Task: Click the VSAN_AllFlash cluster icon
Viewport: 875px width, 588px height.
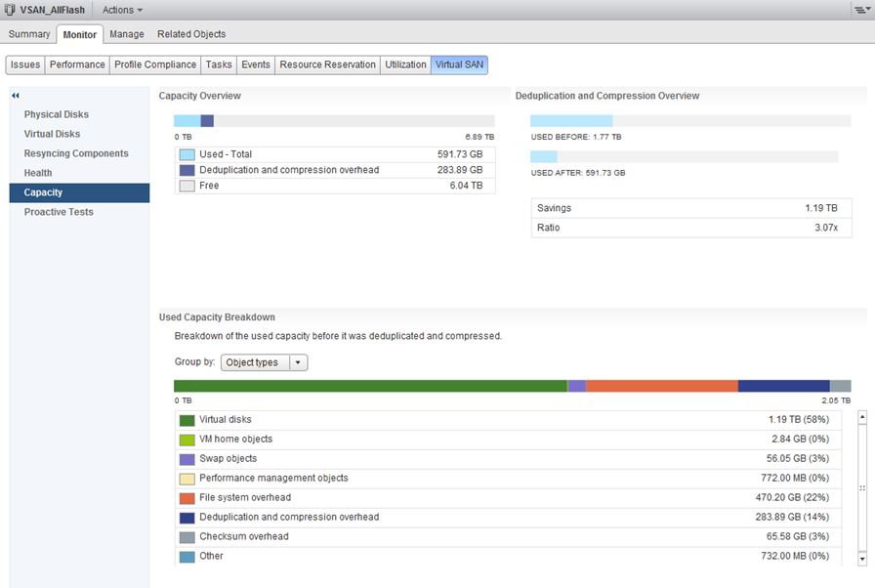Action: pos(10,10)
